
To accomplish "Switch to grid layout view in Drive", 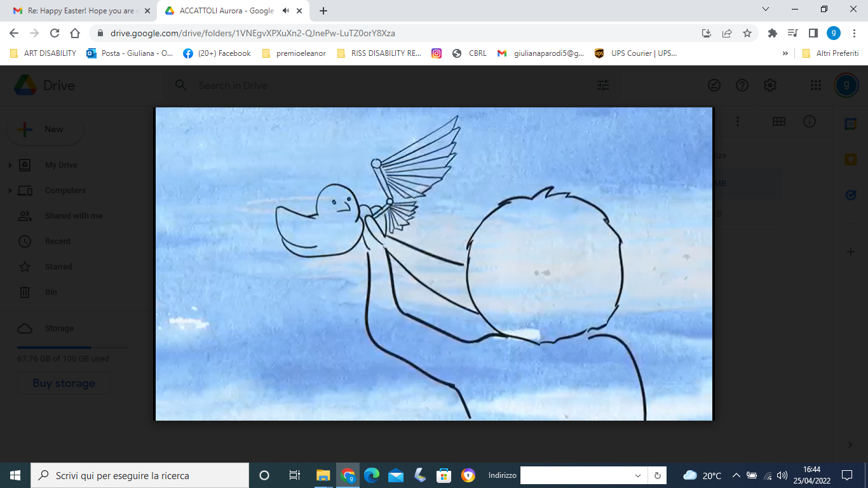I will (x=778, y=121).
